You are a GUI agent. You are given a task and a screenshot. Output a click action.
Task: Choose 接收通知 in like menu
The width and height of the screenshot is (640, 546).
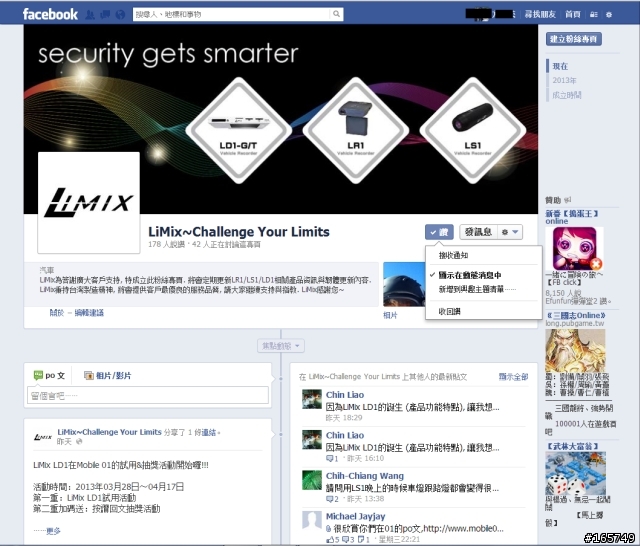pos(453,255)
